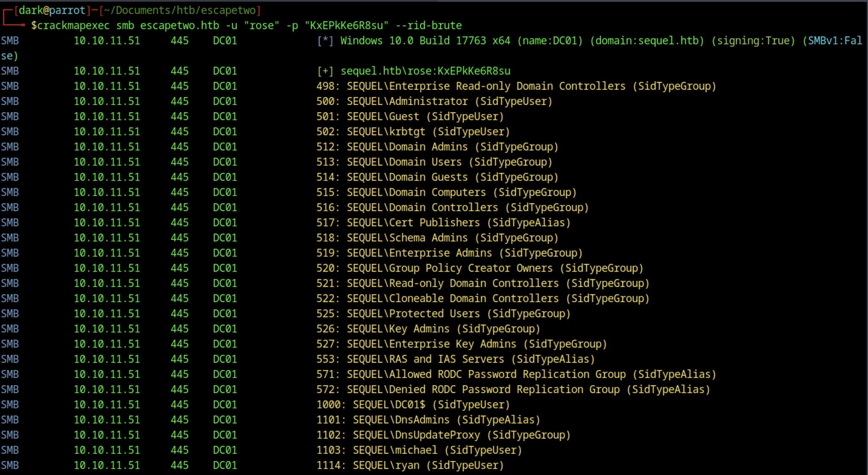The image size is (868, 475).
Task: Select the password string "KxEPkKe6R8su" in the command
Action: 347,25
